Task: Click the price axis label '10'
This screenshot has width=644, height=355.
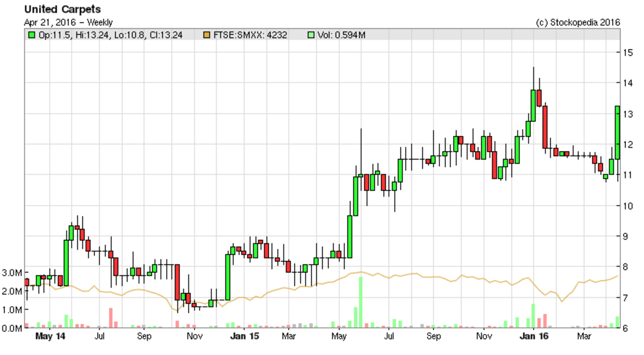Action: 628,206
